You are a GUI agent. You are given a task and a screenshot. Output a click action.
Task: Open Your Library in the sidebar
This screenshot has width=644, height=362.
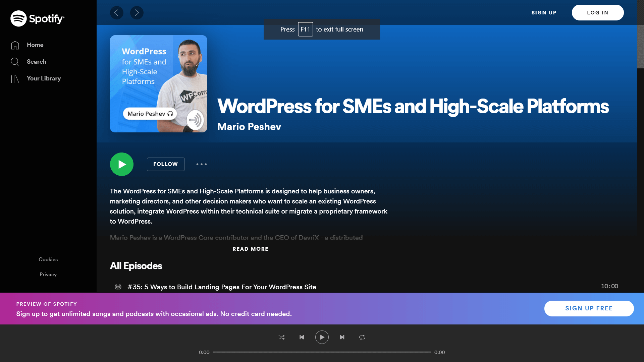tap(36, 78)
